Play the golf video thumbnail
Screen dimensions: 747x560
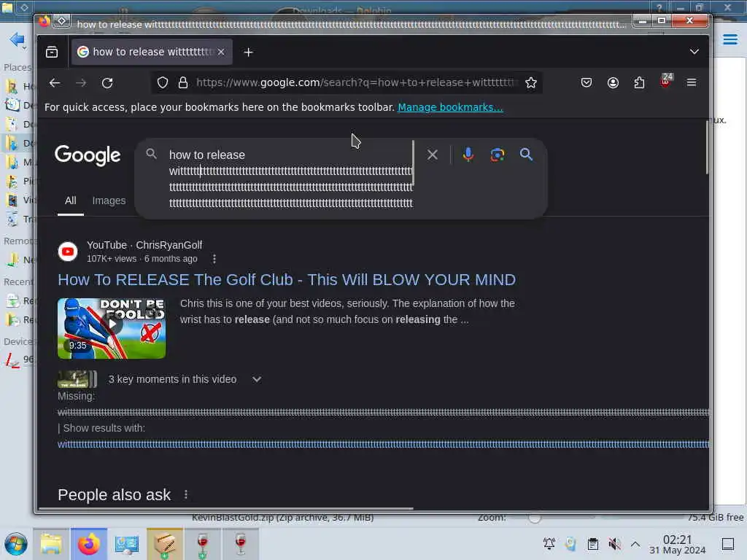(112, 328)
